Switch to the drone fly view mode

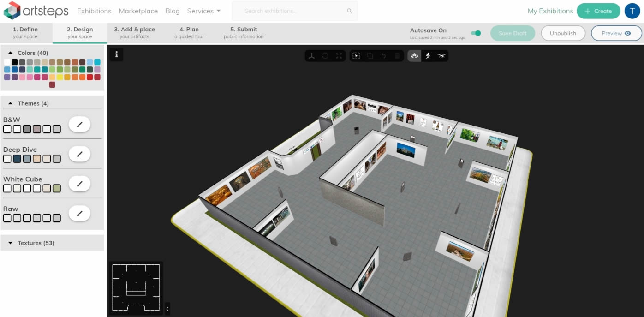coord(441,56)
